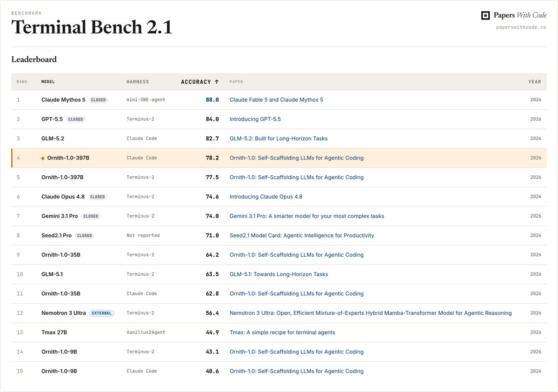
Task: Open Ornith-1.0 paper link in rank 5 row
Action: tap(297, 178)
